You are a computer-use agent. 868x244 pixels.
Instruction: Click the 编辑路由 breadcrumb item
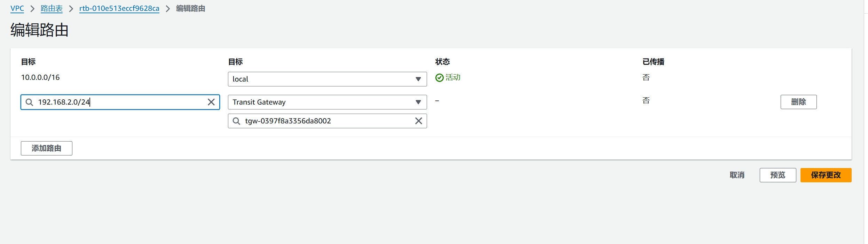click(190, 8)
